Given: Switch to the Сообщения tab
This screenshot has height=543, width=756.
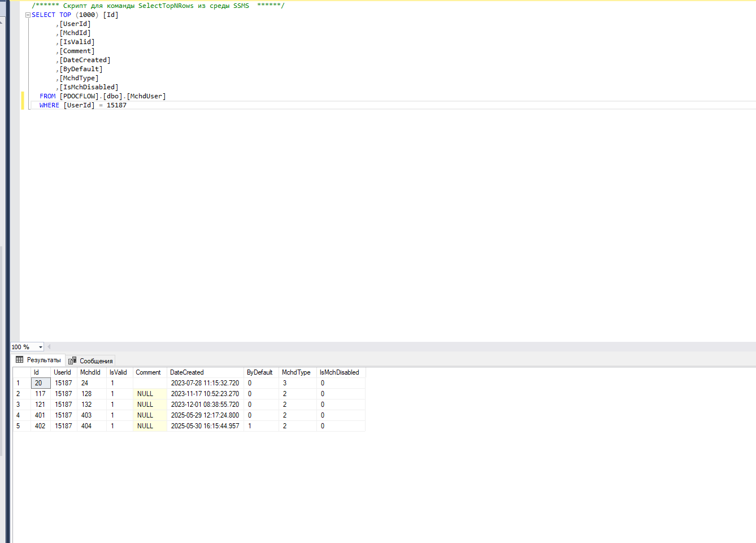Looking at the screenshot, I should [90, 360].
